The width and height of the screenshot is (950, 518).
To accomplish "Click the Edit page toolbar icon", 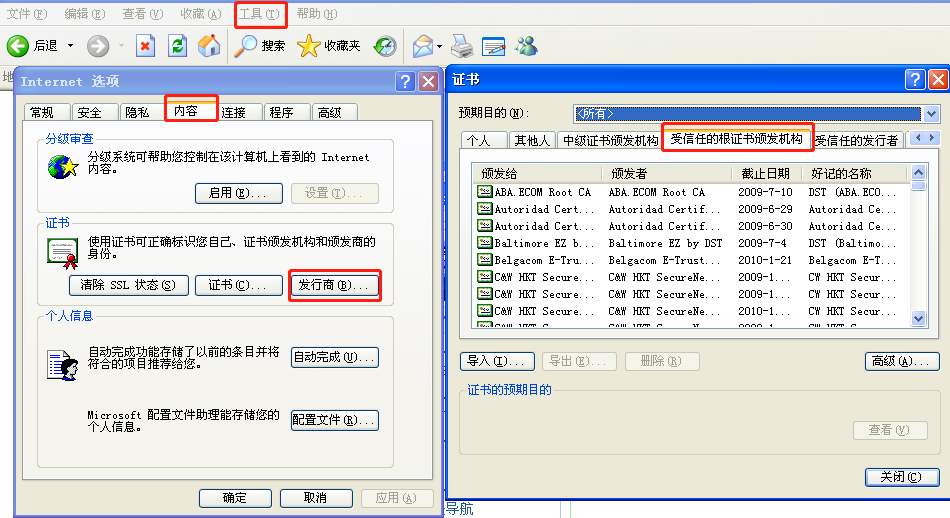I will (x=494, y=46).
